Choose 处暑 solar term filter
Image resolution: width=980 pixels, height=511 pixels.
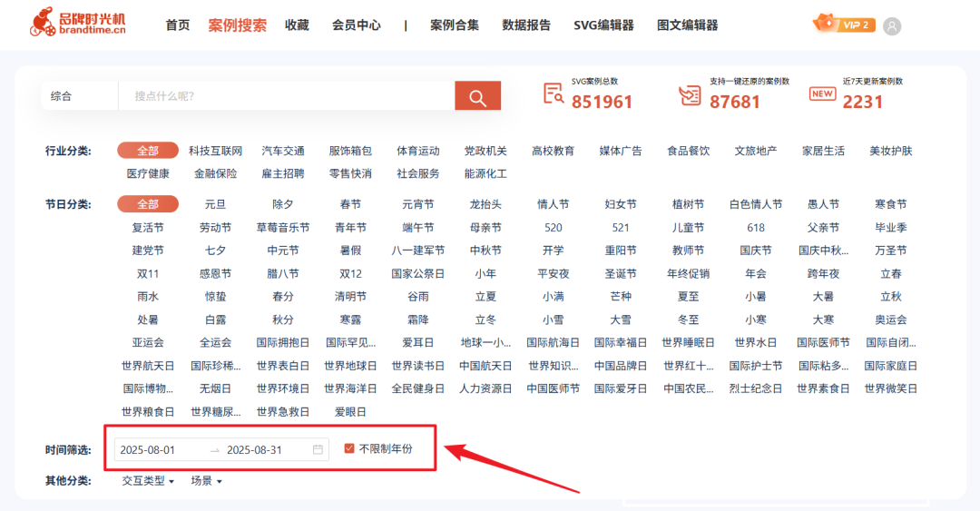pos(148,319)
